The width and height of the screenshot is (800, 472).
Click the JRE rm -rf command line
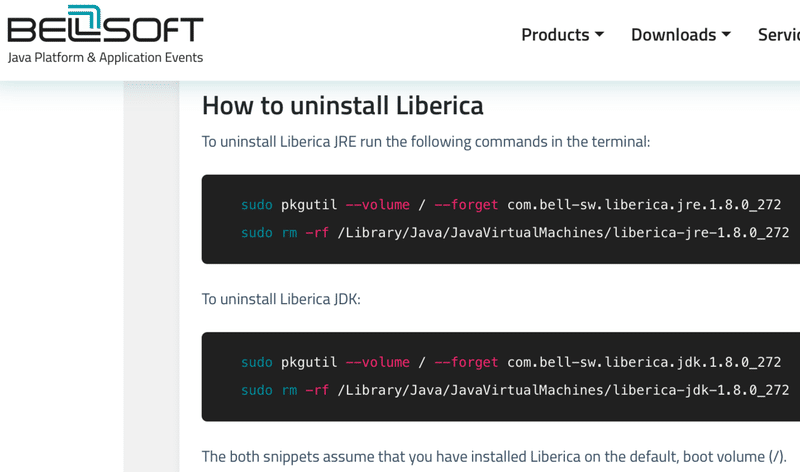pyautogui.click(x=515, y=233)
